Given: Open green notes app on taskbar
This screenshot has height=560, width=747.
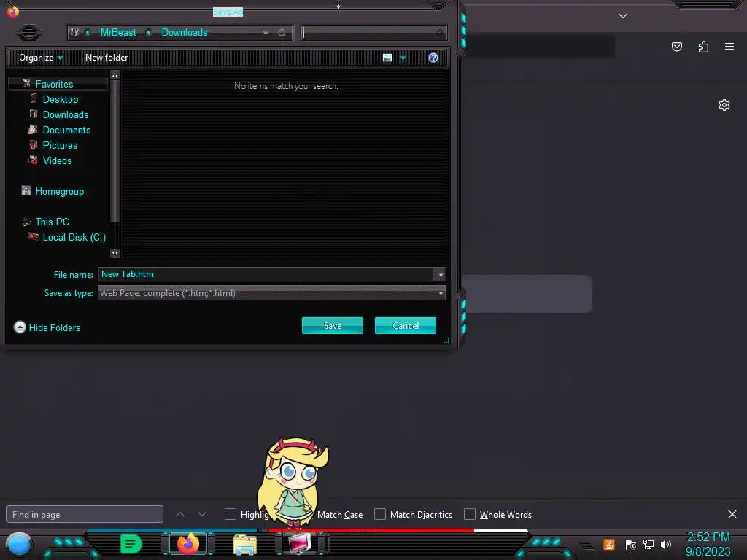Looking at the screenshot, I should point(131,544).
